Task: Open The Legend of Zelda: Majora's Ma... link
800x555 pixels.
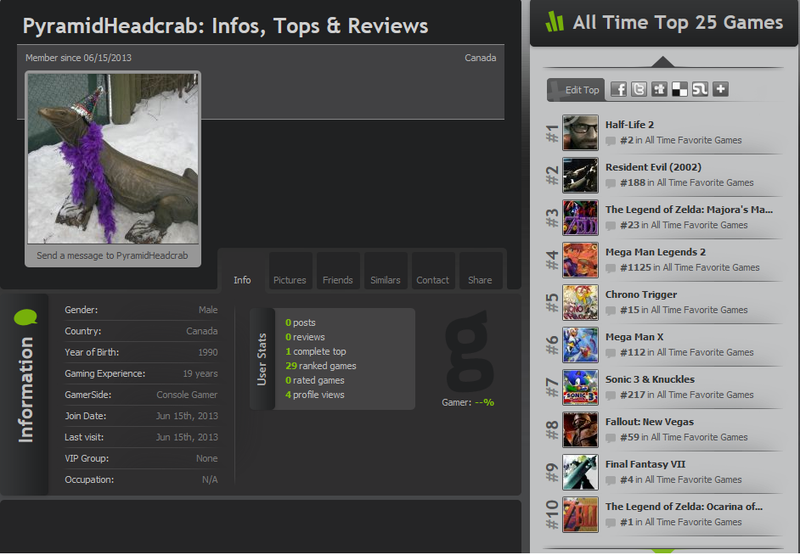Action: tap(689, 209)
